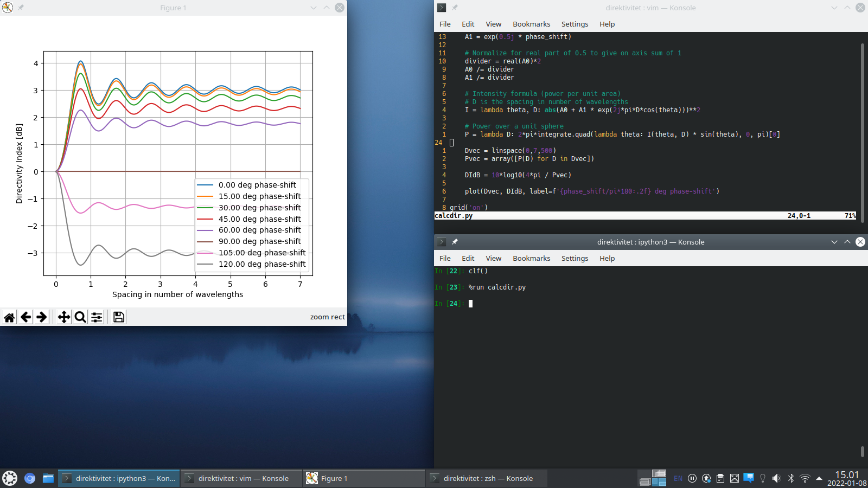
Task: Open the KDE application launcher
Action: pyautogui.click(x=10, y=478)
